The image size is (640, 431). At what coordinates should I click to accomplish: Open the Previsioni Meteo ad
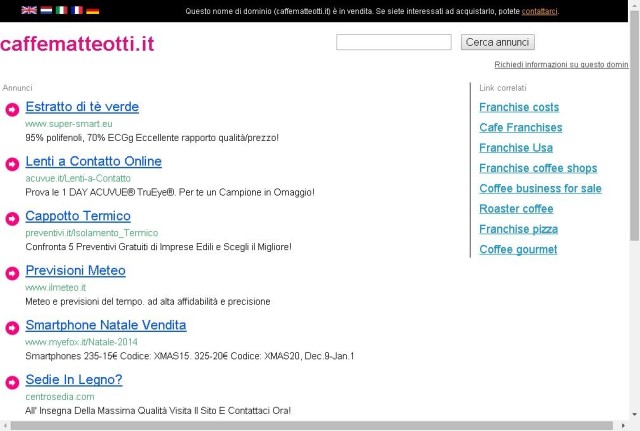[x=76, y=271]
